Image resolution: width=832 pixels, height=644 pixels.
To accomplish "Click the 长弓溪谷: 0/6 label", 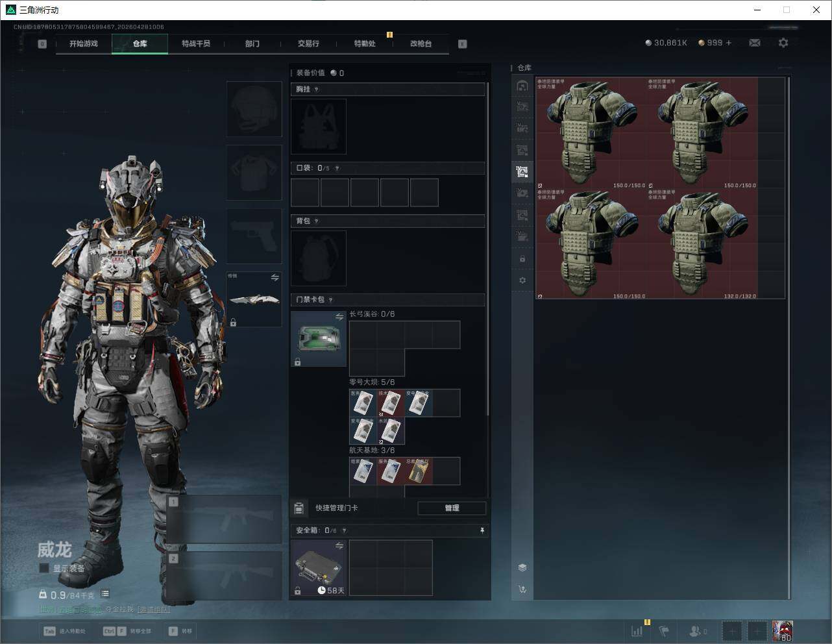I will [x=372, y=314].
